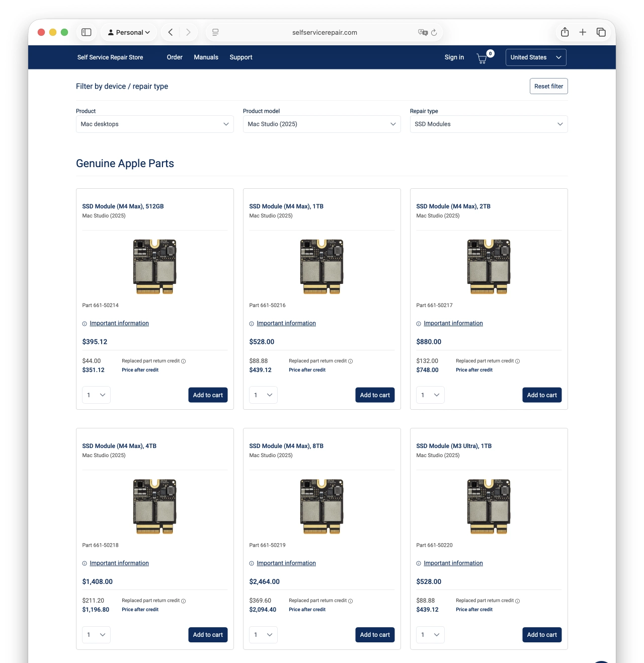Click the SSD Module (M4 Max), 4TB title
The width and height of the screenshot is (644, 663).
click(x=119, y=446)
